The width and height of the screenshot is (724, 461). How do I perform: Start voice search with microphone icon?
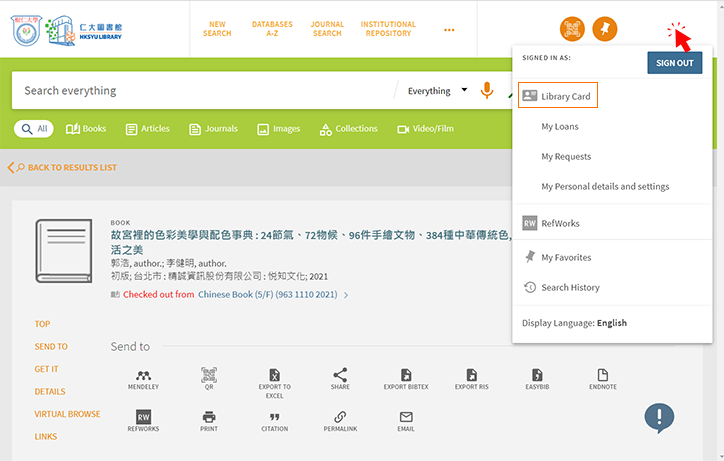[487, 91]
